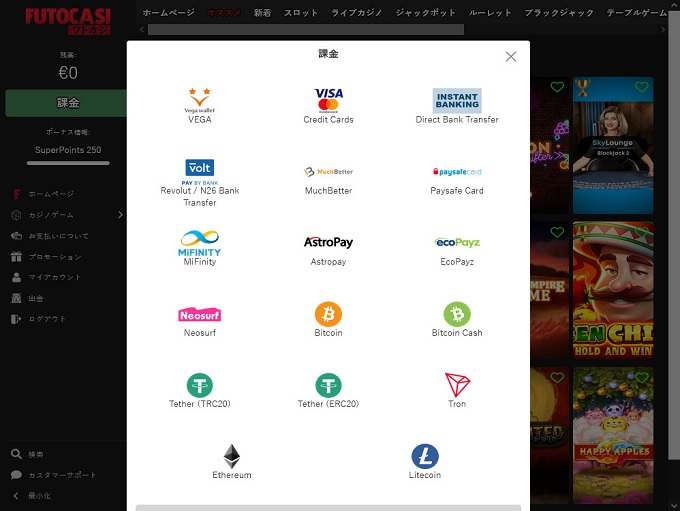Click the SuperPoints progress bar
The height and width of the screenshot is (511, 680).
click(x=68, y=163)
